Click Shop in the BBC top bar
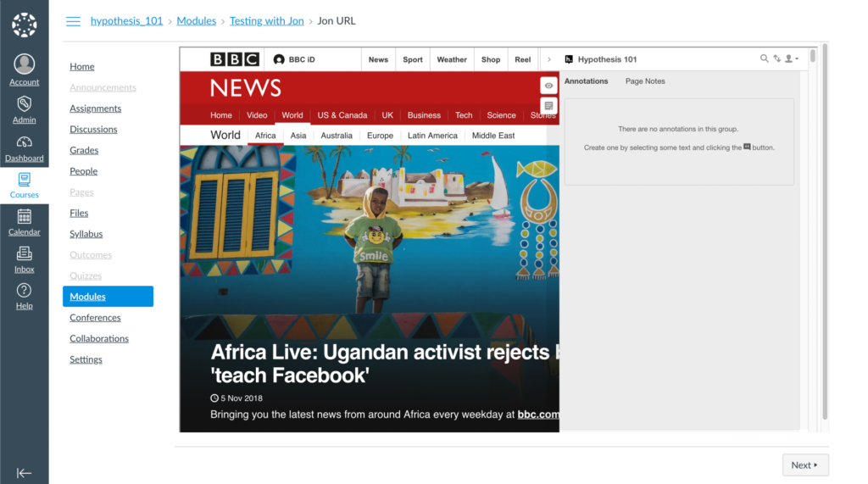The width and height of the screenshot is (868, 484). tap(491, 59)
